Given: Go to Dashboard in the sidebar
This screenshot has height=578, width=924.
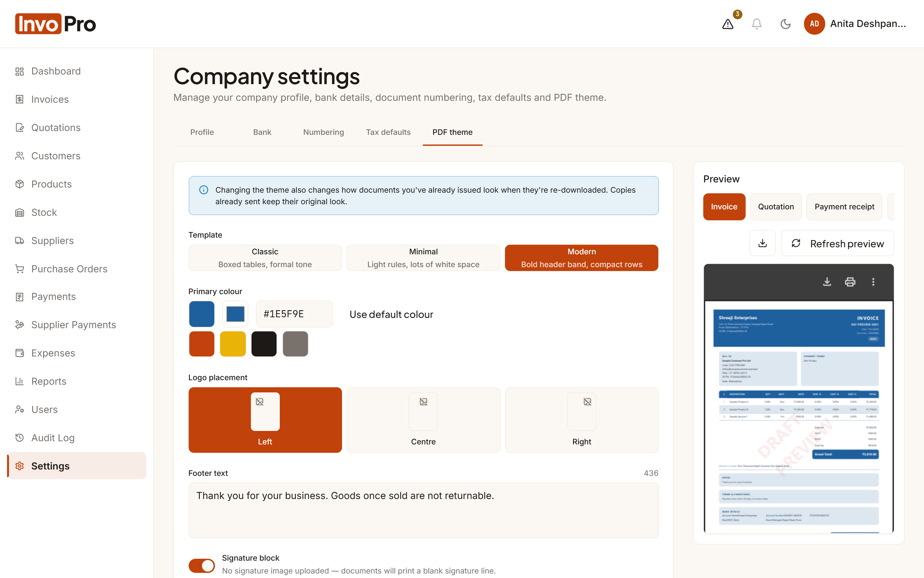Looking at the screenshot, I should point(77,71).
